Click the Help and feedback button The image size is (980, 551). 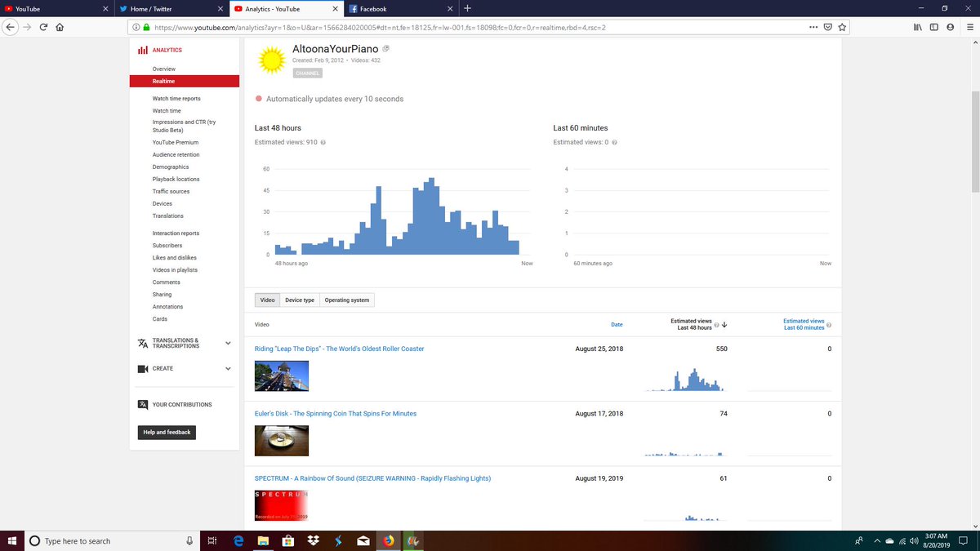167,432
